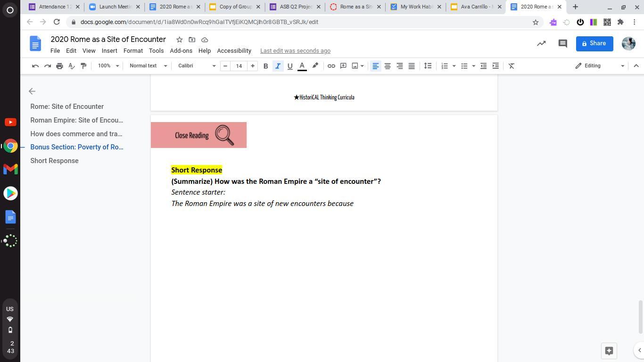Click the Clear formatting icon
Image resolution: width=644 pixels, height=362 pixels.
click(512, 66)
